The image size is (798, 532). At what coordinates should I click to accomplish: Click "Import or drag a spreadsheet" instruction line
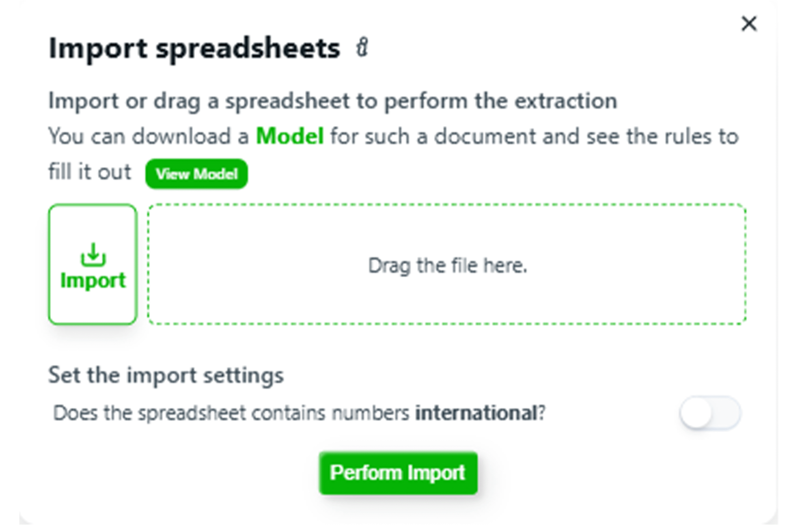333,101
